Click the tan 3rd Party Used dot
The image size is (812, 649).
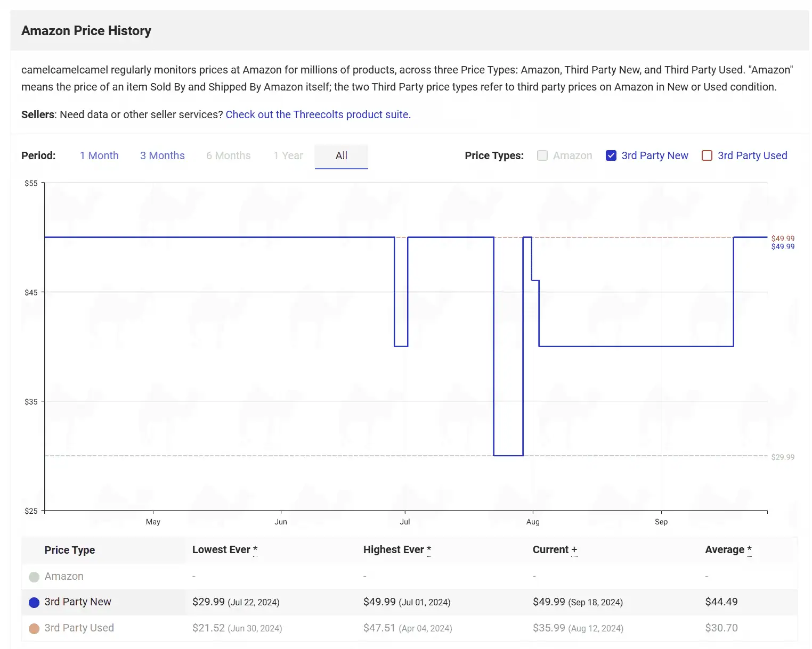(x=34, y=628)
